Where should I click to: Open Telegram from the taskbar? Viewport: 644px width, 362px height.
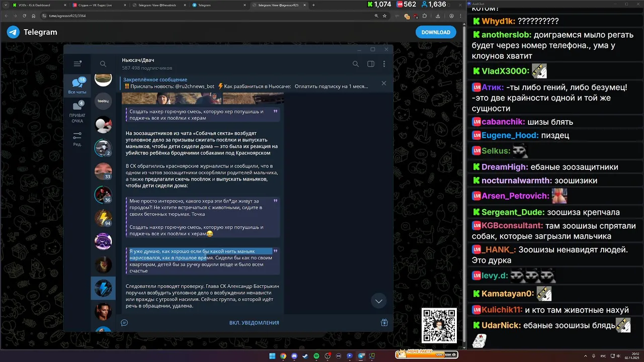[361, 356]
